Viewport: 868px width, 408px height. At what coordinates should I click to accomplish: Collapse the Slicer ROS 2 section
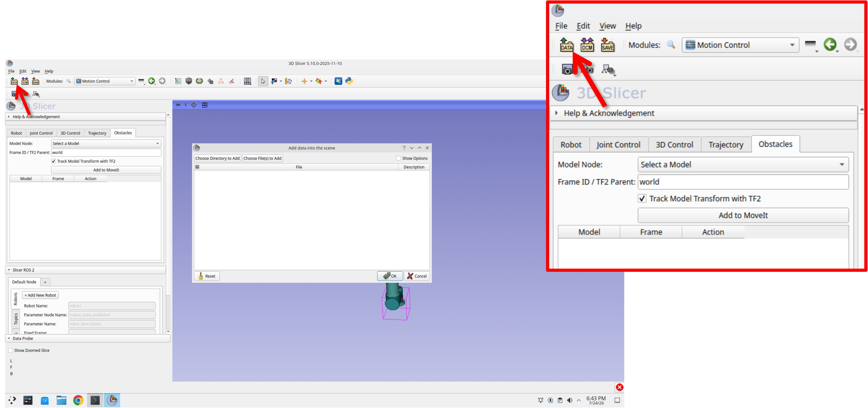[85, 270]
